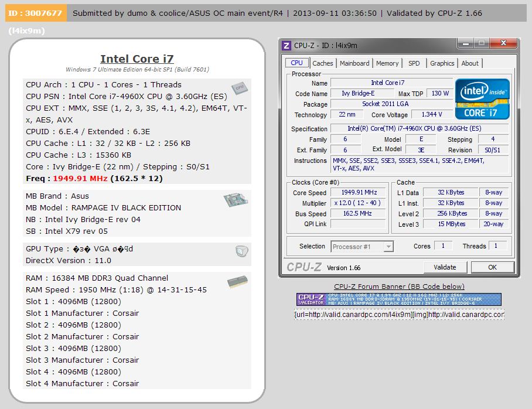Click the BB code URL text field
This screenshot has height=409, width=532.
[x=400, y=315]
